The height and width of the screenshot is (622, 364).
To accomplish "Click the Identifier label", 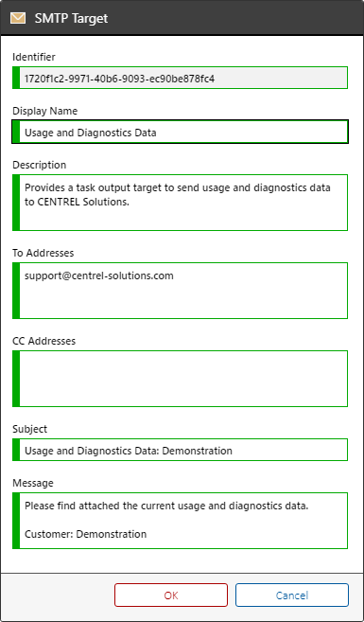I will coord(34,57).
